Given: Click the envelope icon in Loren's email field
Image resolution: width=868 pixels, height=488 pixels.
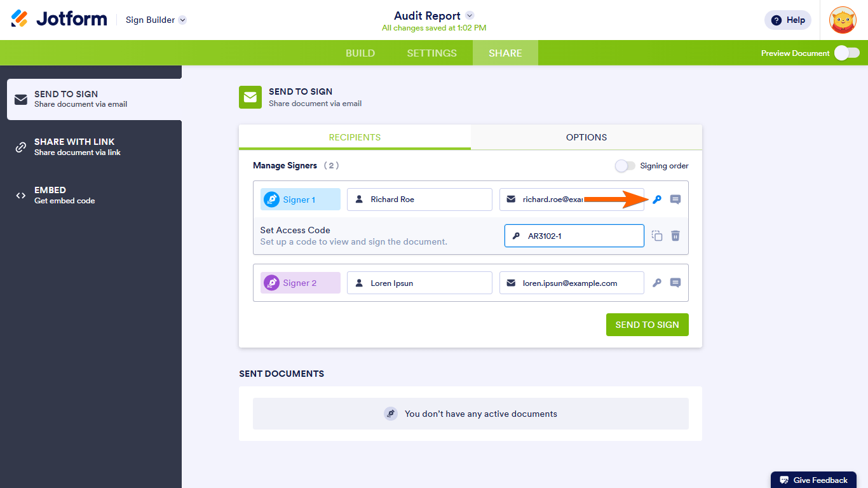Looking at the screenshot, I should pos(512,283).
